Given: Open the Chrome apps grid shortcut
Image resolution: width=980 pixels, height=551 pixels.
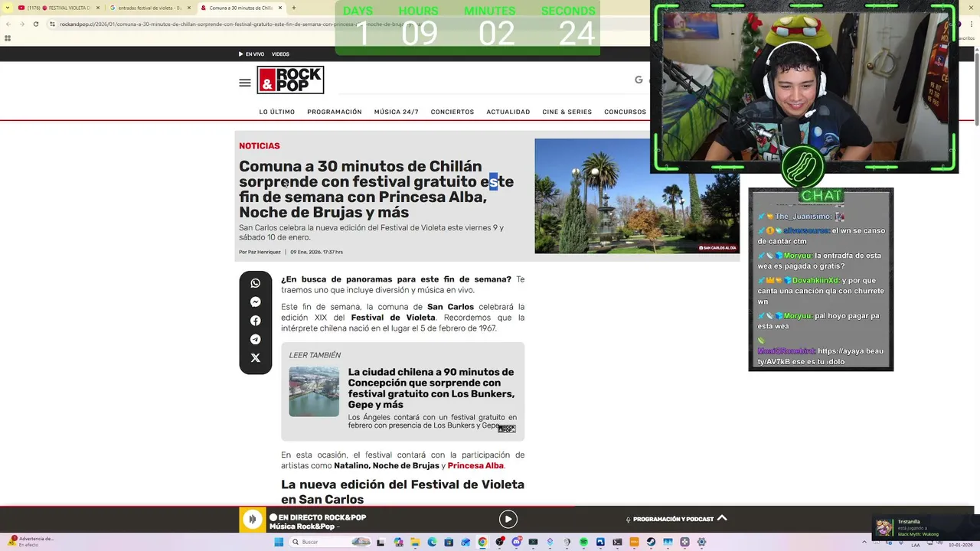Looking at the screenshot, I should (x=8, y=38).
